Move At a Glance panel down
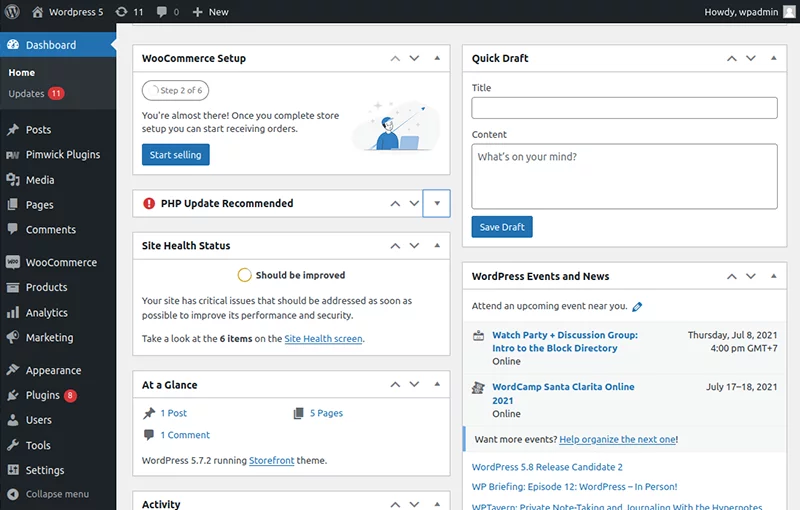This screenshot has height=510, width=800. coord(414,384)
